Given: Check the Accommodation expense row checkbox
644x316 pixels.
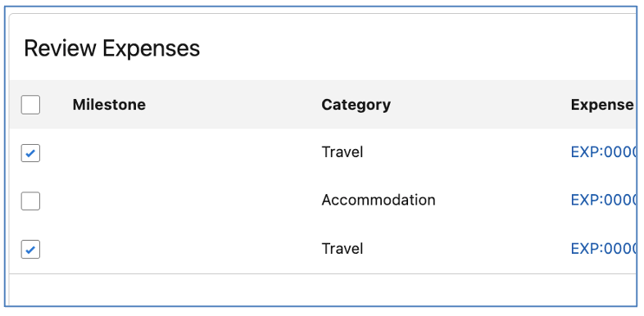Looking at the screenshot, I should click(x=30, y=201).
